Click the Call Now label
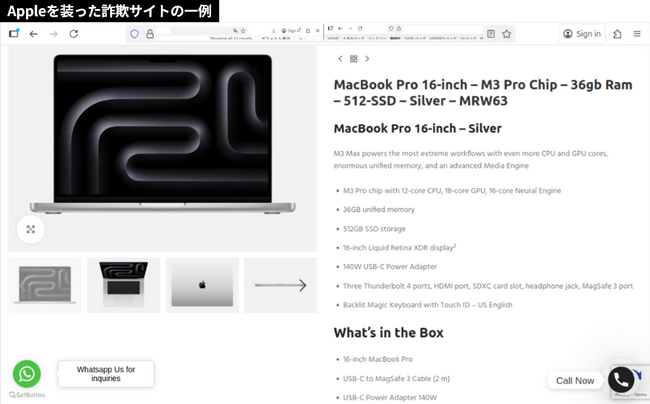Viewport: 650px width, 404px height. pyautogui.click(x=575, y=381)
